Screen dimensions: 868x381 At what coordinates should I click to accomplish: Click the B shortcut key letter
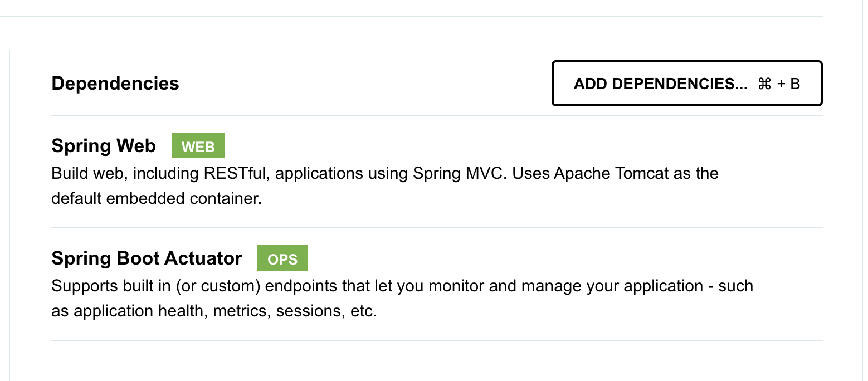(795, 84)
